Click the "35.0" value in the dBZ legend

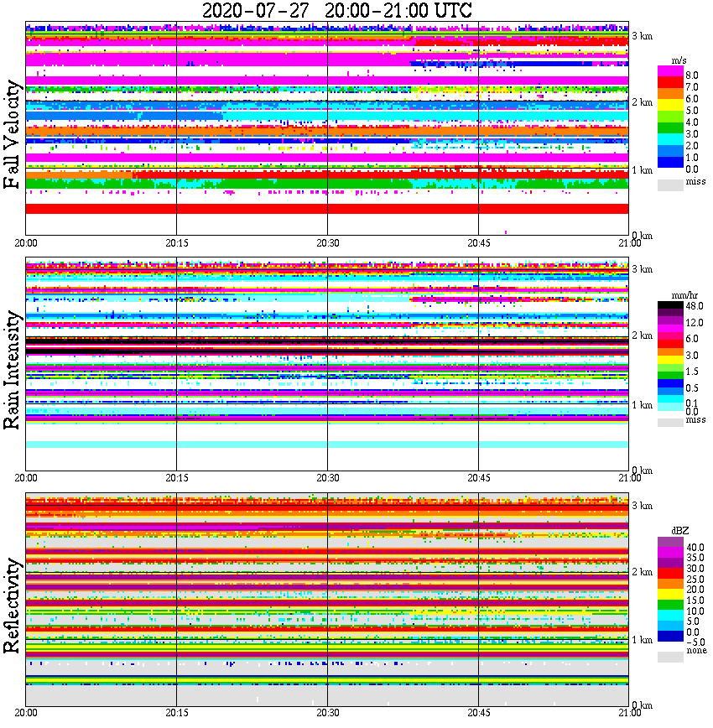pos(695,558)
